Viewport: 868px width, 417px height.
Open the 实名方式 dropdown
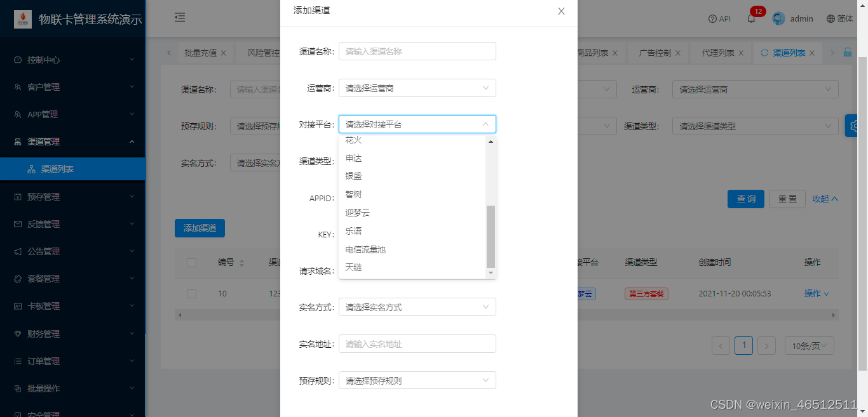click(417, 307)
